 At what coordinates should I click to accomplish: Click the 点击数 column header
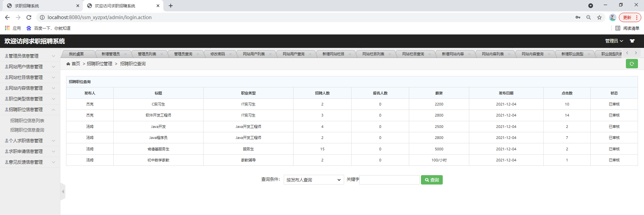[x=567, y=93]
